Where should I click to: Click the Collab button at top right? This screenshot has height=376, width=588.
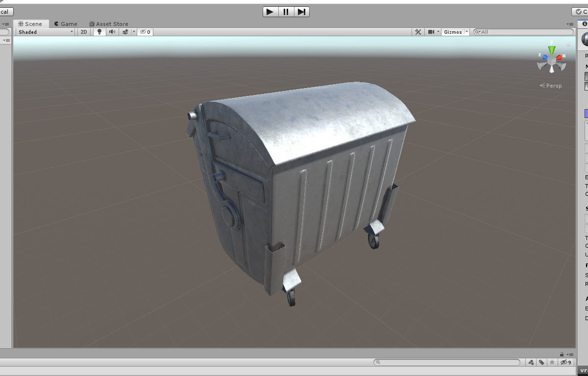pos(580,12)
